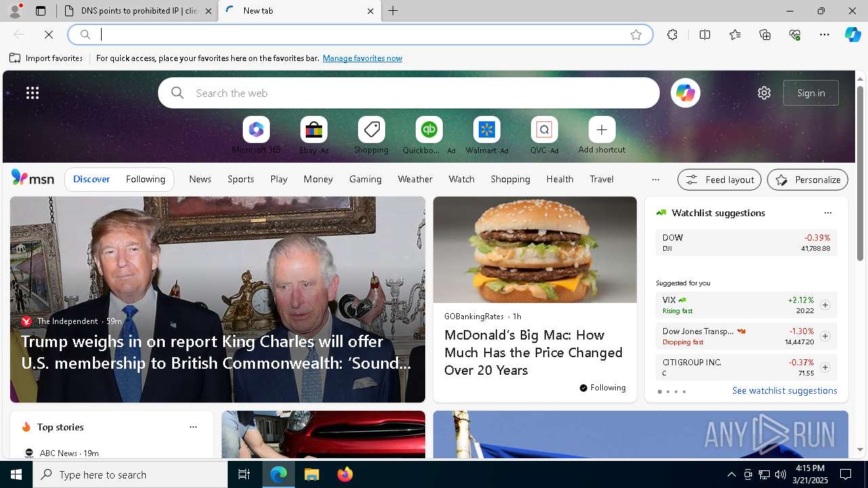The width and height of the screenshot is (868, 488).
Task: Add this page to favorites star
Action: point(636,35)
